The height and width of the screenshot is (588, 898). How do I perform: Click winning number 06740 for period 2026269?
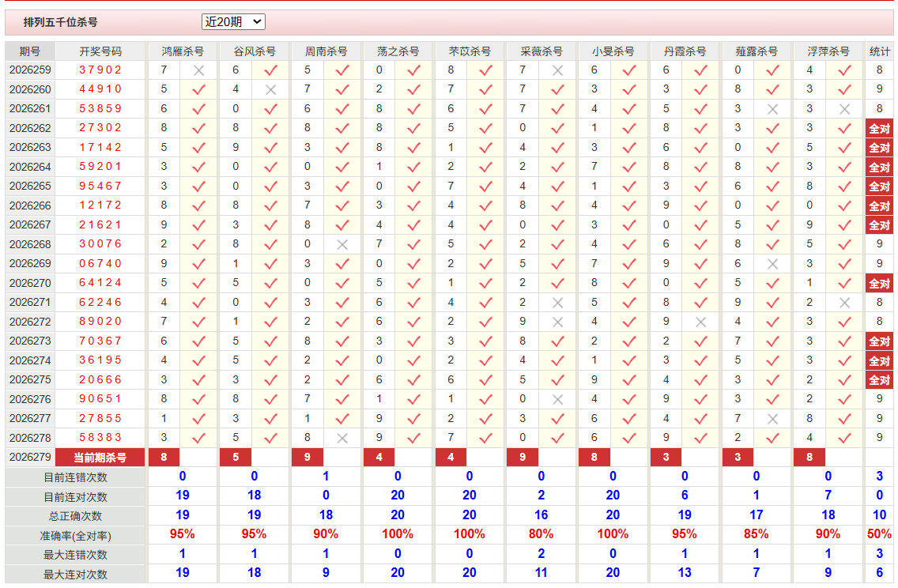point(100,263)
